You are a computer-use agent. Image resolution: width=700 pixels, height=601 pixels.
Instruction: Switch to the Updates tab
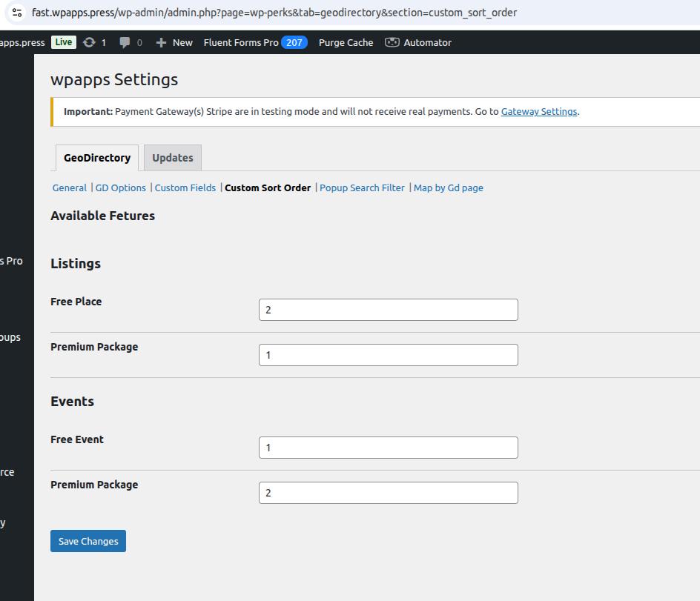tap(172, 158)
